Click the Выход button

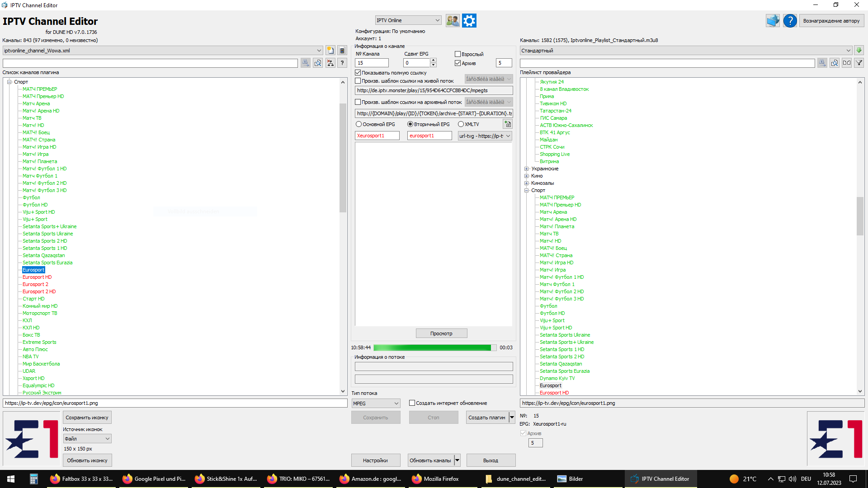491,460
